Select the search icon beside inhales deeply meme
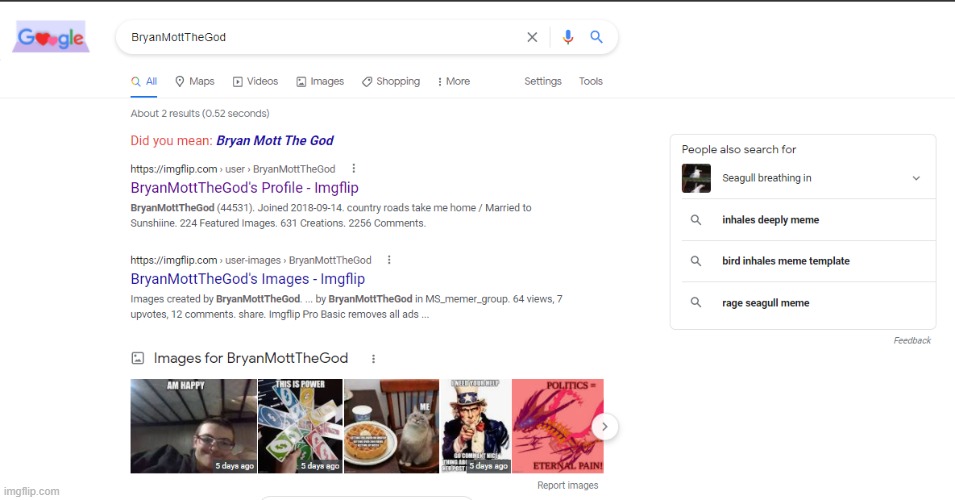The height and width of the screenshot is (500, 955). (696, 220)
